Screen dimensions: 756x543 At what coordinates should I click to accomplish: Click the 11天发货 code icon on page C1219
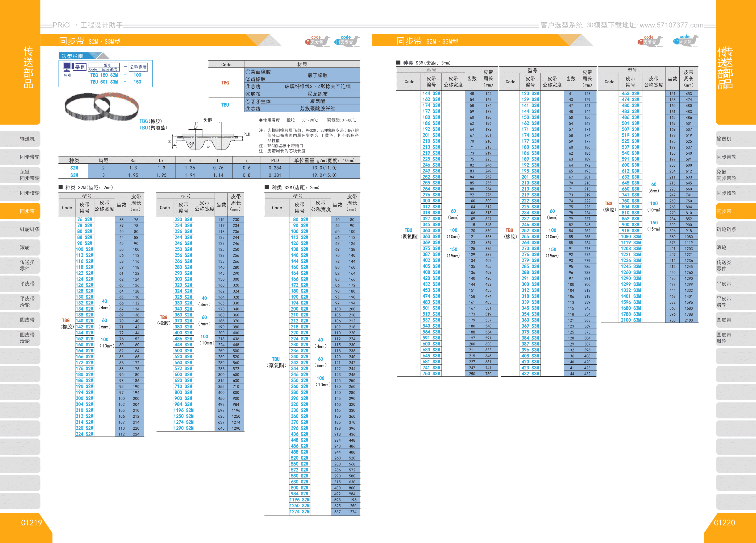347,41
